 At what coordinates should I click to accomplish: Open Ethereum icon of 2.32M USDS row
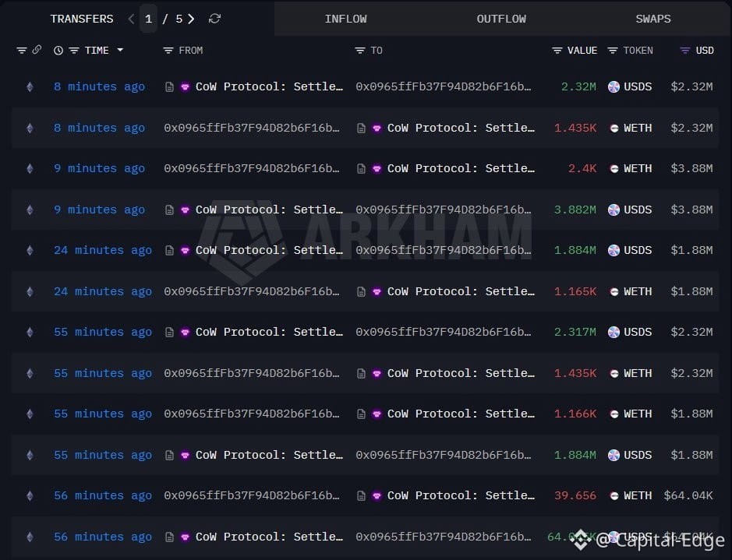pyautogui.click(x=30, y=86)
